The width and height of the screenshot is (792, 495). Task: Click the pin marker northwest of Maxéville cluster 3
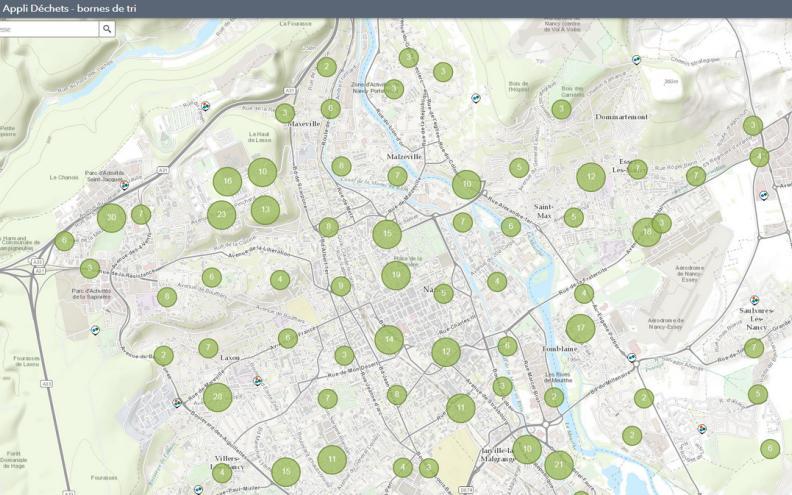[x=205, y=105]
